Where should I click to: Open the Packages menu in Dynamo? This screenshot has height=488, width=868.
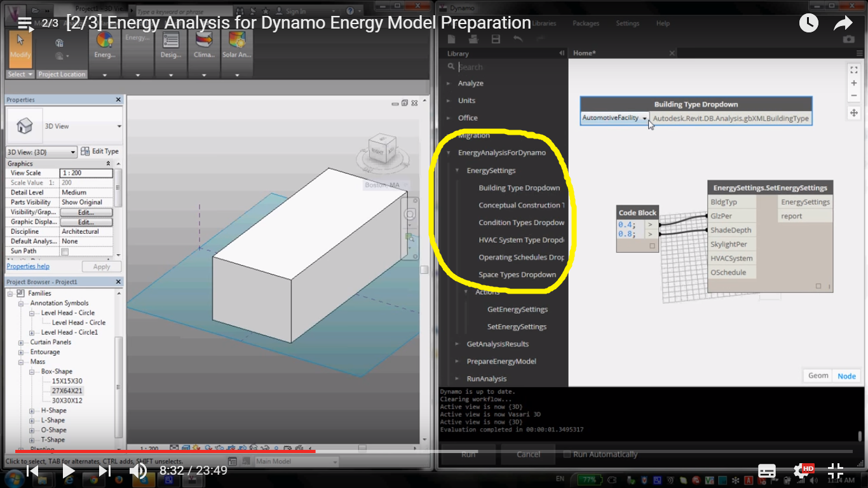tap(585, 24)
